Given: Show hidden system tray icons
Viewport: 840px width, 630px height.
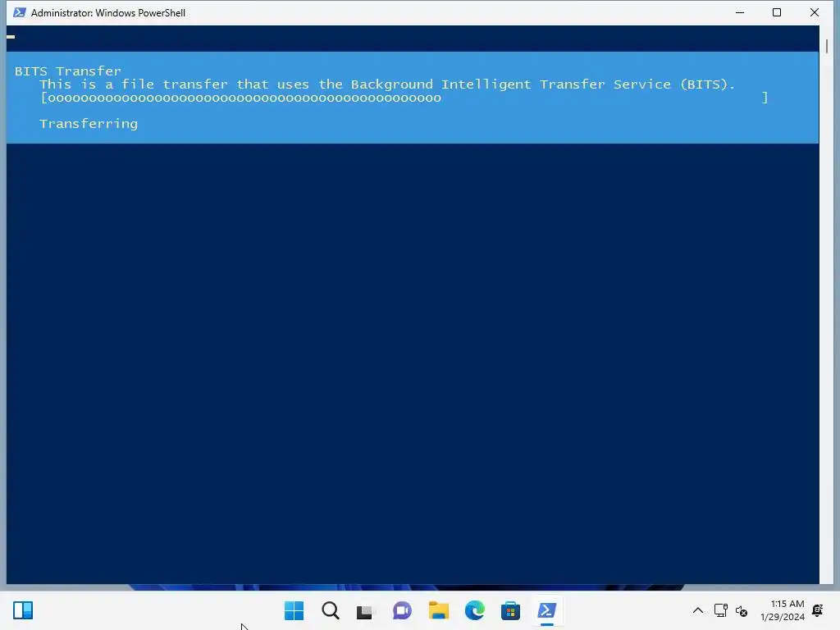Looking at the screenshot, I should pyautogui.click(x=698, y=610).
